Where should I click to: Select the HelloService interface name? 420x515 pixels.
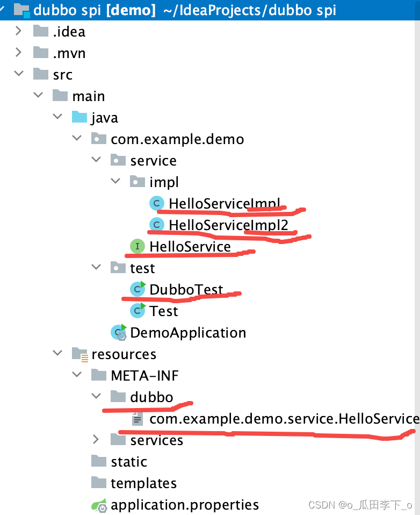[x=190, y=247]
